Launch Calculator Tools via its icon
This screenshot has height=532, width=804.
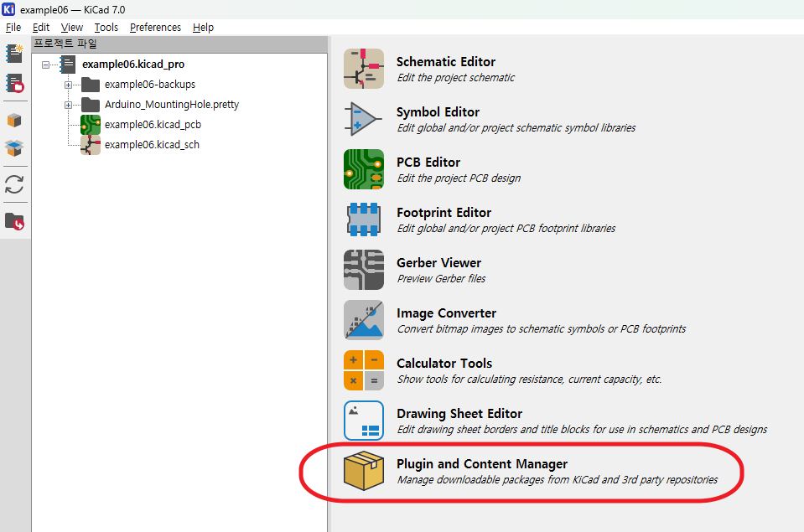pyautogui.click(x=364, y=370)
